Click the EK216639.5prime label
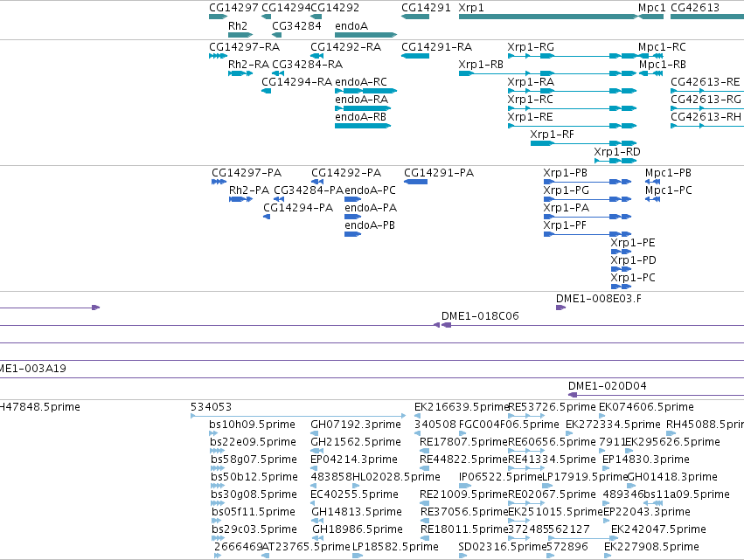This screenshot has height=560, width=744. [462, 407]
